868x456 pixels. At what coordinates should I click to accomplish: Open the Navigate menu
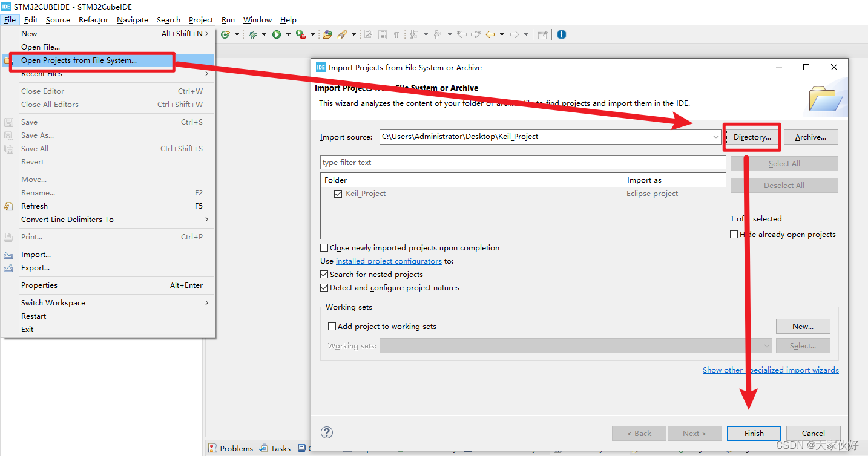pyautogui.click(x=133, y=19)
